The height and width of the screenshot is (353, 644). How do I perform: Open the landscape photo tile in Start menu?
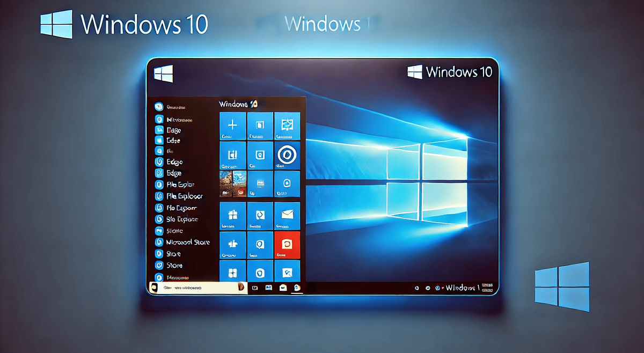(x=233, y=184)
